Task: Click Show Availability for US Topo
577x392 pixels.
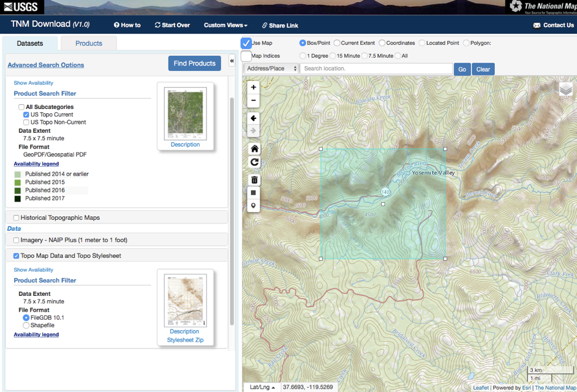Action: click(34, 83)
